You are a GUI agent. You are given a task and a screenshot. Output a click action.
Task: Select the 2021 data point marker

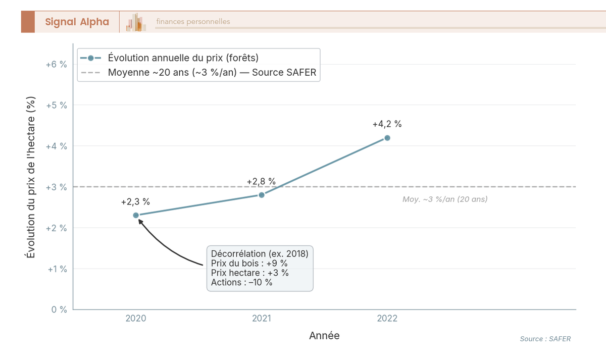[262, 195]
